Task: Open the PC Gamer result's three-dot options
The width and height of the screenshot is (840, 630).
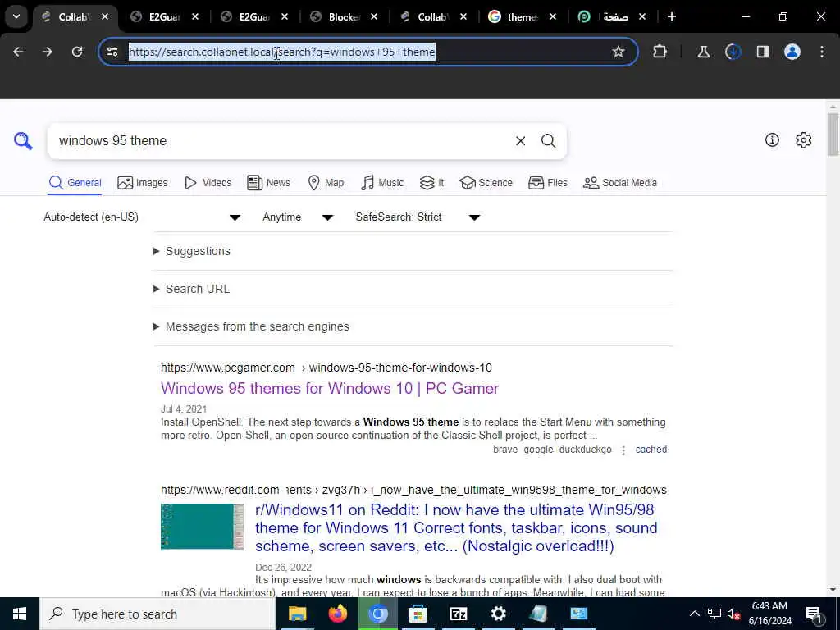Action: coord(623,450)
